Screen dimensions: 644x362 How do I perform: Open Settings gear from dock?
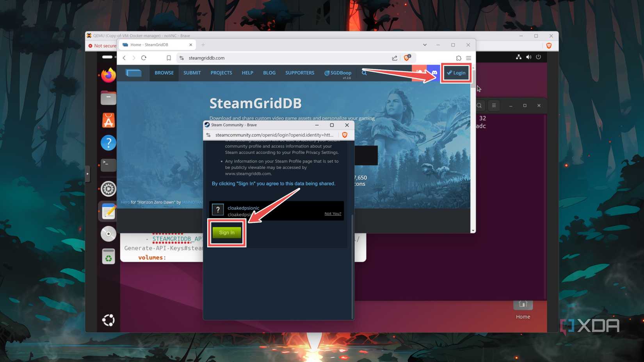click(108, 189)
